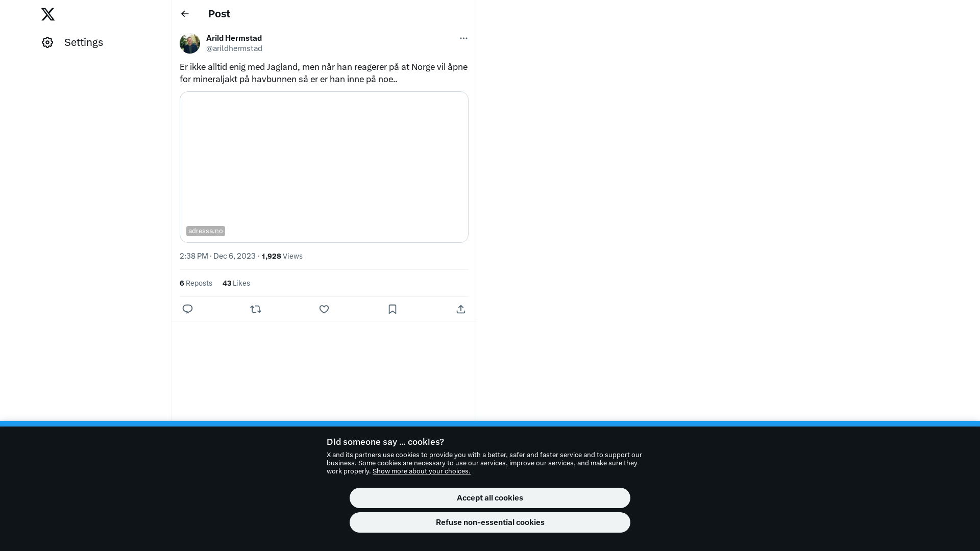Screen dimensions: 980x551
Task: Click the X logo icon
Action: 48,14
